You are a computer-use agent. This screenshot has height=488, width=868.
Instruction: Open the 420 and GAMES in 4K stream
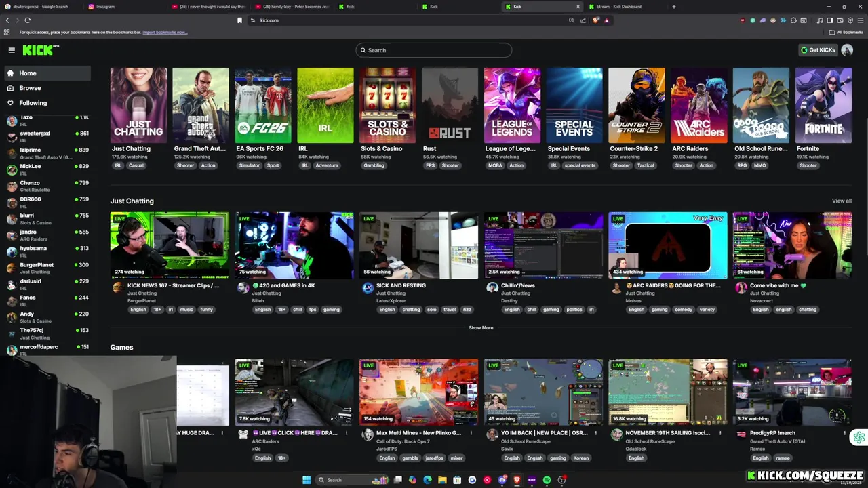pos(294,245)
